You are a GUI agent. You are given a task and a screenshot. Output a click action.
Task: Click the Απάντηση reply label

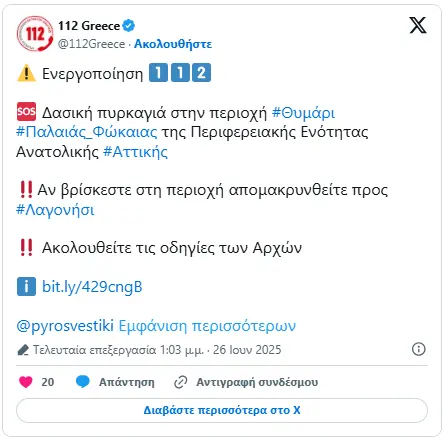[x=127, y=382]
